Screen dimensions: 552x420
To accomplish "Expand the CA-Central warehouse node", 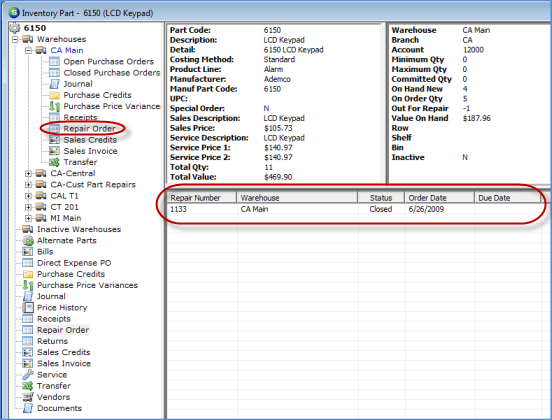I will [x=28, y=174].
